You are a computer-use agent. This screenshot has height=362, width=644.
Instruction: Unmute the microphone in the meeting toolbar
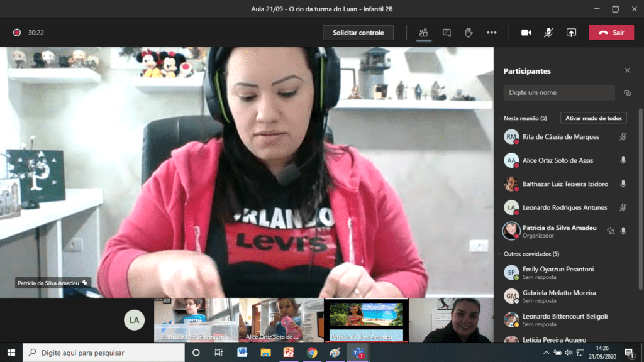(548, 33)
